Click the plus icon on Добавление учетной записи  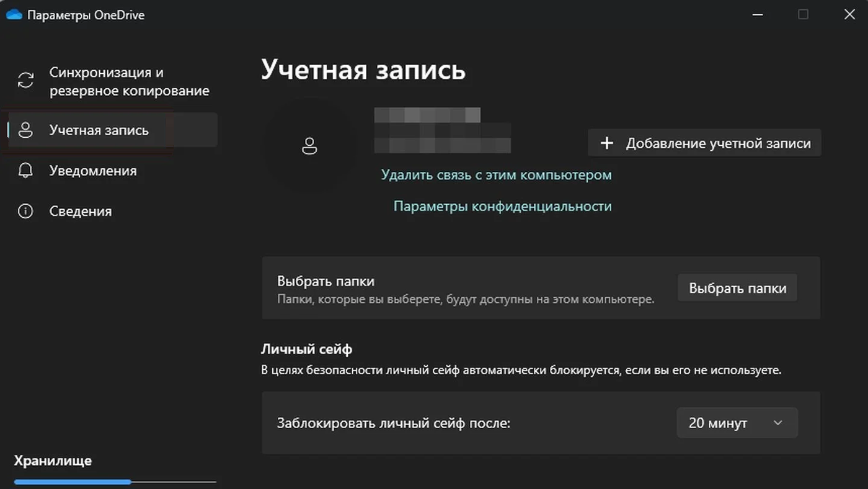click(607, 143)
